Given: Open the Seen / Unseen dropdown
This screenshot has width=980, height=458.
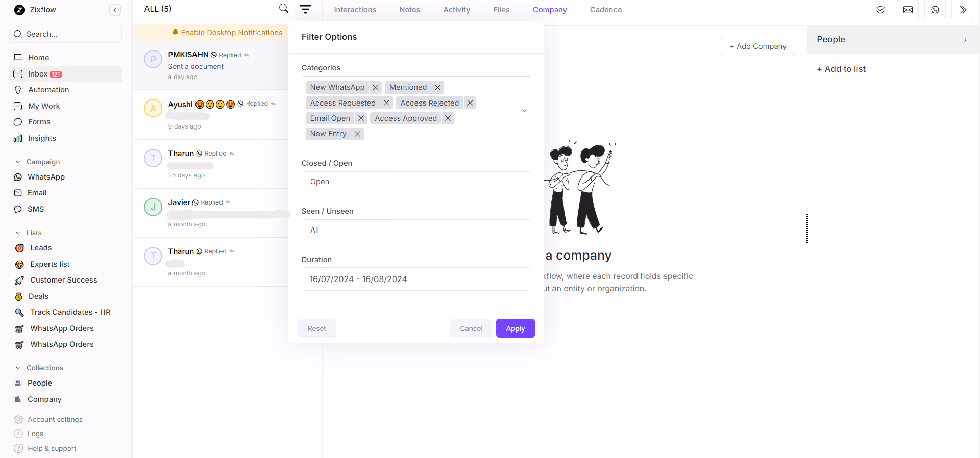Looking at the screenshot, I should point(416,230).
